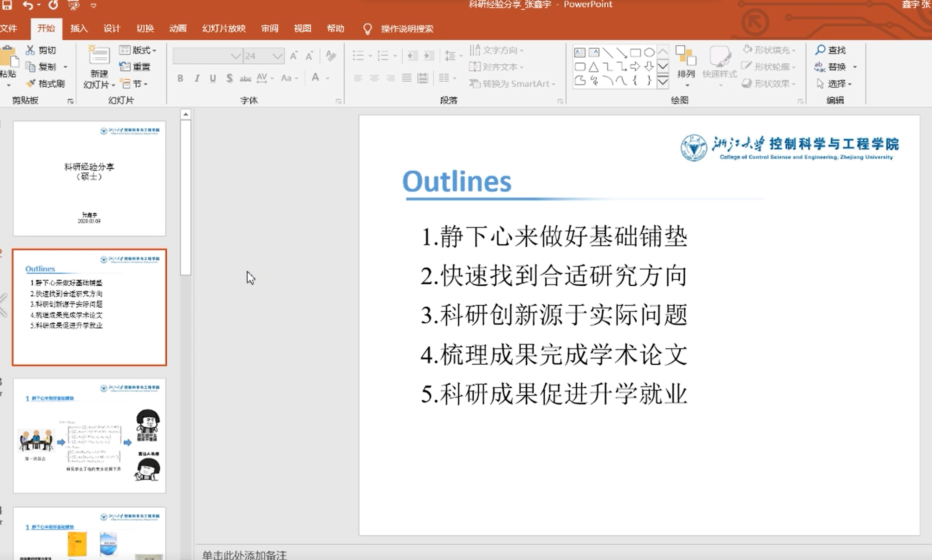
Task: Open the Align Text (对齐文本) dropdown
Action: (497, 67)
